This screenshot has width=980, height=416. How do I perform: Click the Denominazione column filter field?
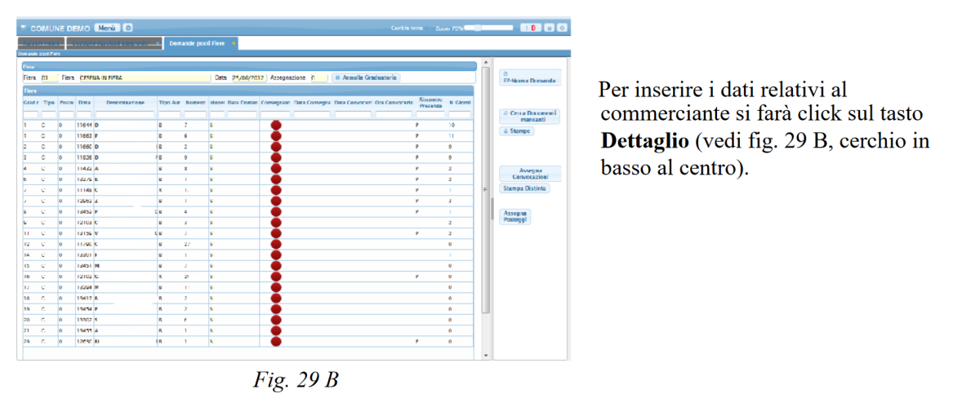click(x=125, y=114)
